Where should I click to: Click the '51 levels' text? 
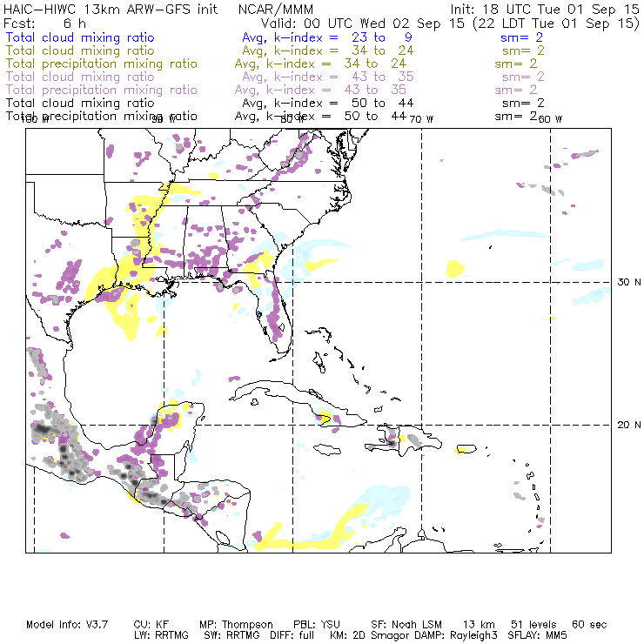tap(533, 625)
